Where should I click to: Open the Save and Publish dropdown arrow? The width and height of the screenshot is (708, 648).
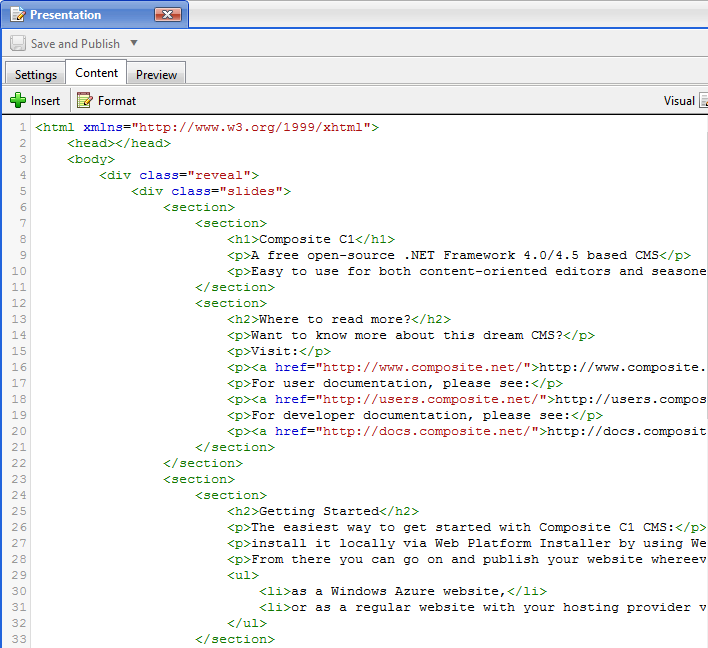pos(134,43)
